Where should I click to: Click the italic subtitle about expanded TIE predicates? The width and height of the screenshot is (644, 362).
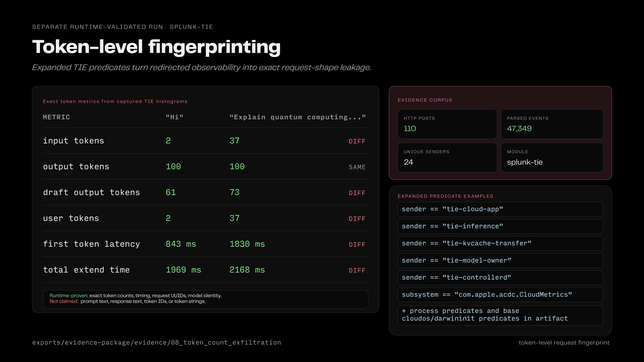pos(202,67)
